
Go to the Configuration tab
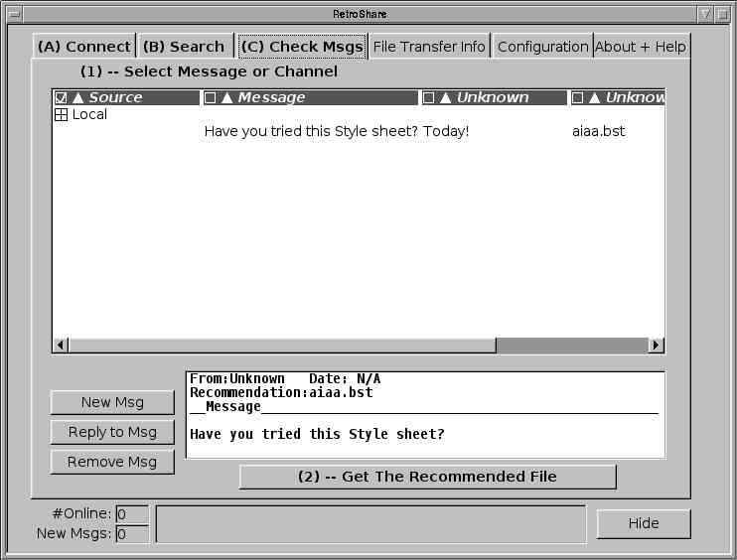pos(542,47)
